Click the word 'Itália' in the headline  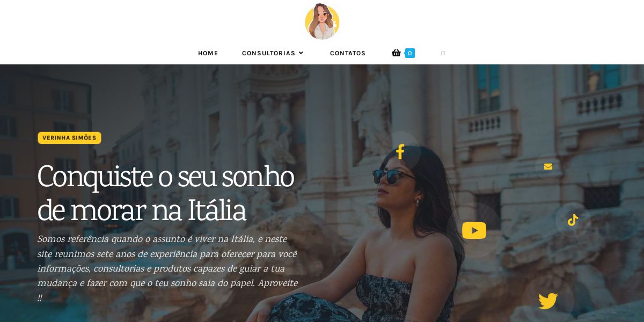coord(217,211)
